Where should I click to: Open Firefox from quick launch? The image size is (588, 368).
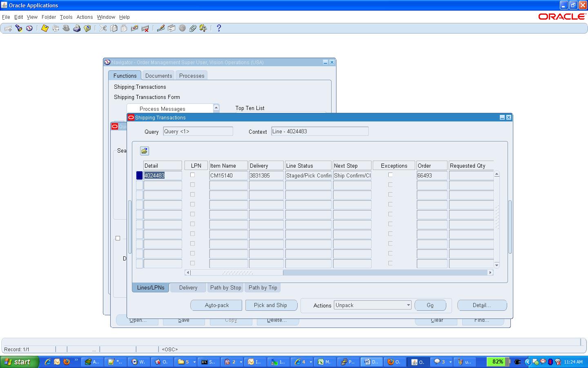pos(67,362)
